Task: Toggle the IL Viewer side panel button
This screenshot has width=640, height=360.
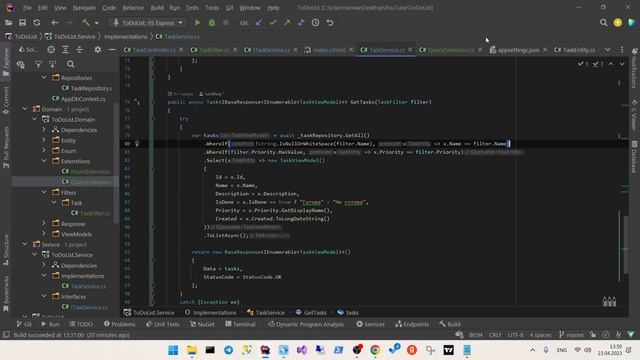Action: [634, 116]
